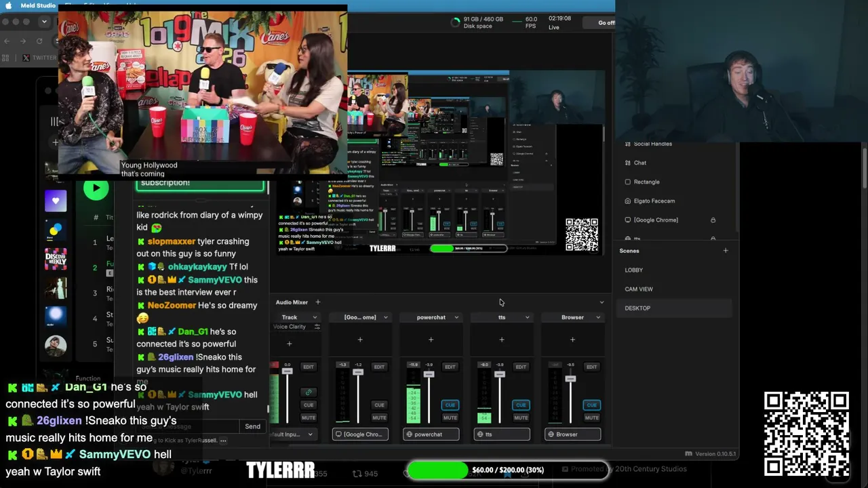Click the Elgato Facecam camera icon
Screen dimensions: 868x488
(x=627, y=201)
